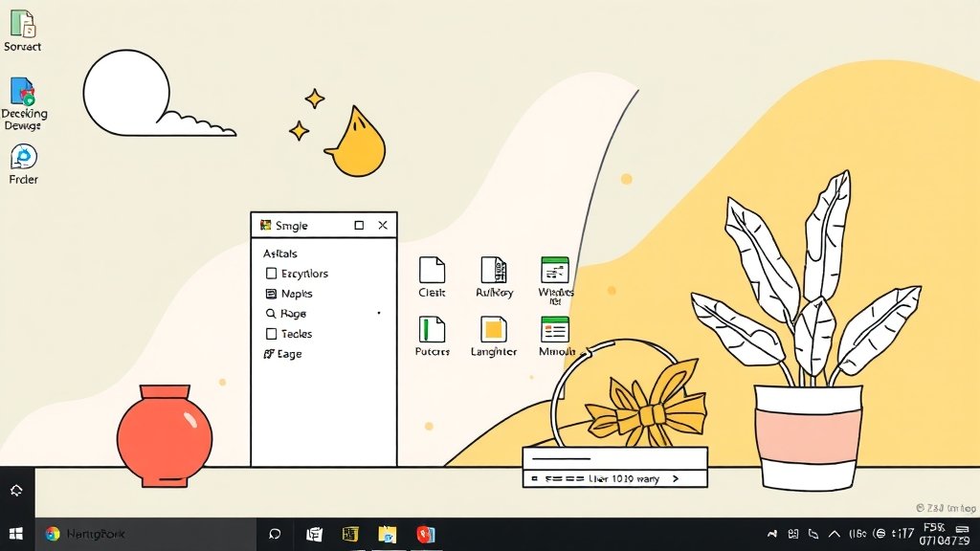Select the Naples item in the panel

tap(296, 294)
